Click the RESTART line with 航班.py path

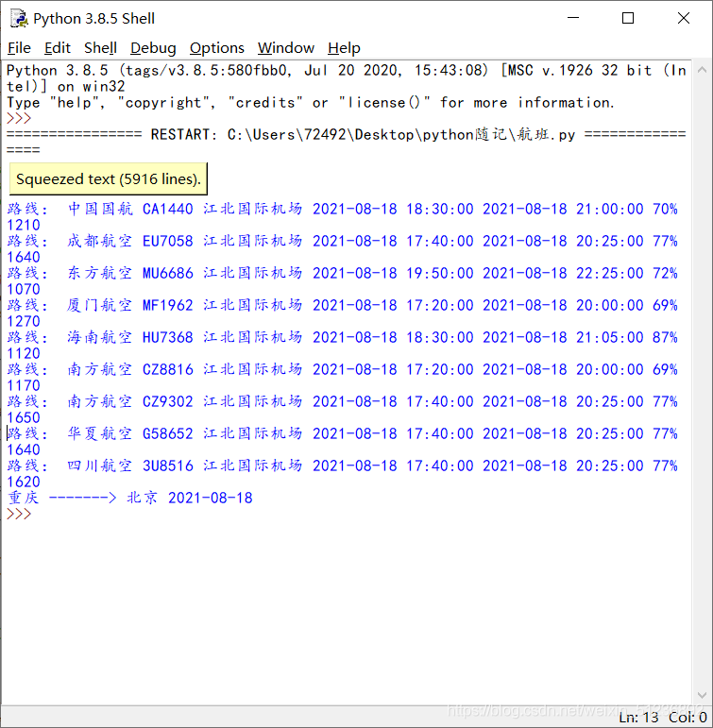pyautogui.click(x=346, y=135)
